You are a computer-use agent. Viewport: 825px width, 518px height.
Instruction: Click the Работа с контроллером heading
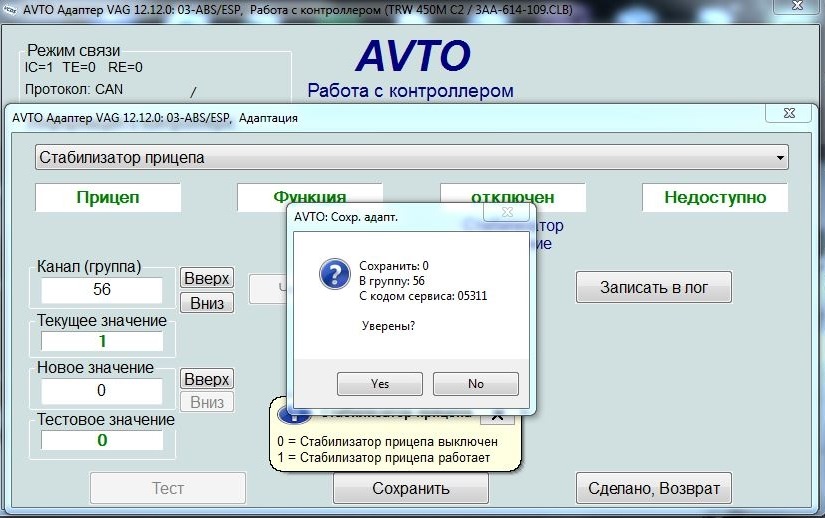(410, 90)
